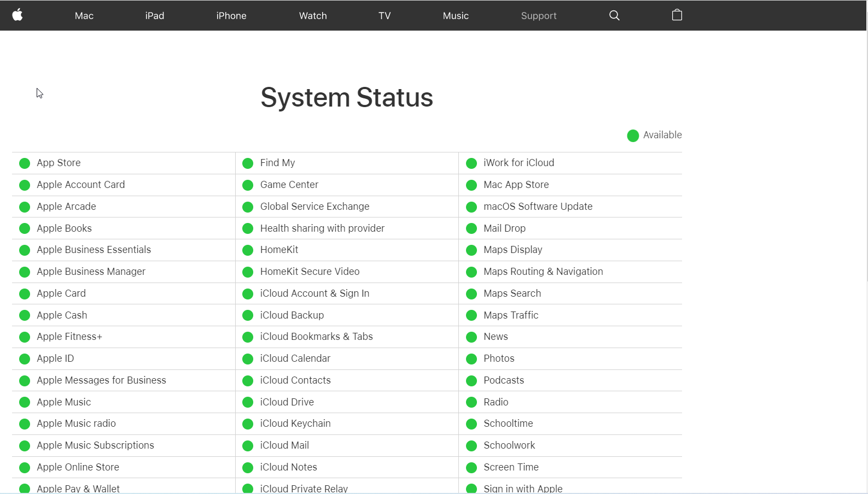Click the green dot beside Apple Card
The height and width of the screenshot is (494, 868).
[x=25, y=294]
